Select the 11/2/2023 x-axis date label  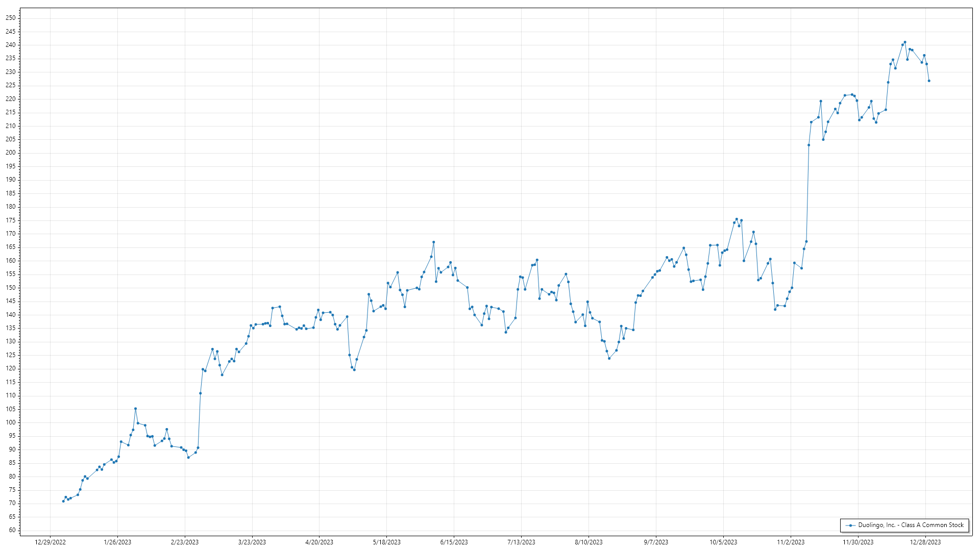791,542
